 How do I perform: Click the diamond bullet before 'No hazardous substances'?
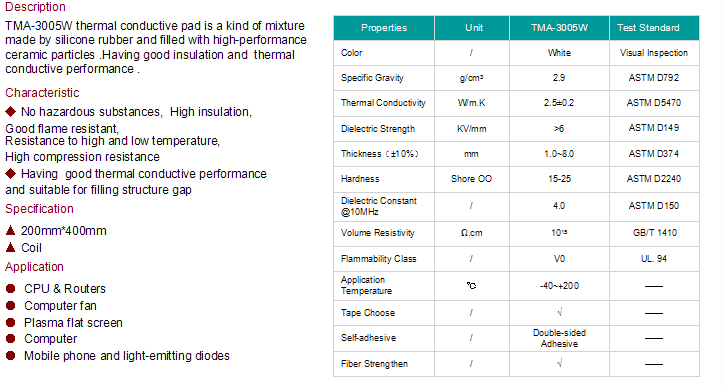pyautogui.click(x=10, y=111)
